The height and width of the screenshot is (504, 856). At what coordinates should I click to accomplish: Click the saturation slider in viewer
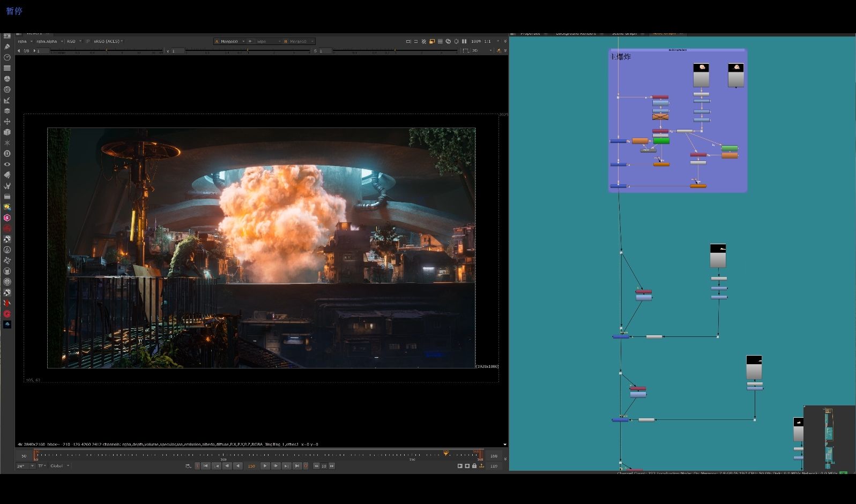coord(396,51)
